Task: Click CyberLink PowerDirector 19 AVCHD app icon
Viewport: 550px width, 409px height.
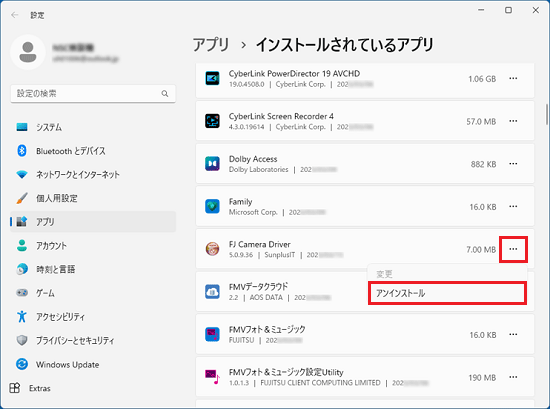Action: (x=212, y=79)
